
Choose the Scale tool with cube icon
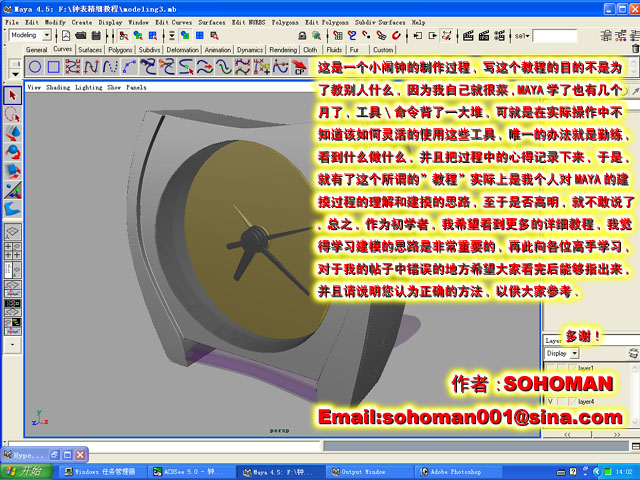click(12, 171)
